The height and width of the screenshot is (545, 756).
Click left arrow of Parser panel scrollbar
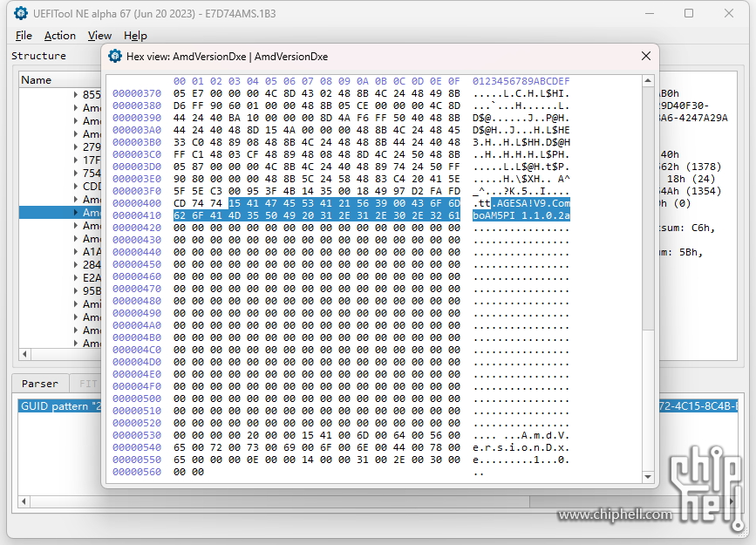[x=24, y=501]
